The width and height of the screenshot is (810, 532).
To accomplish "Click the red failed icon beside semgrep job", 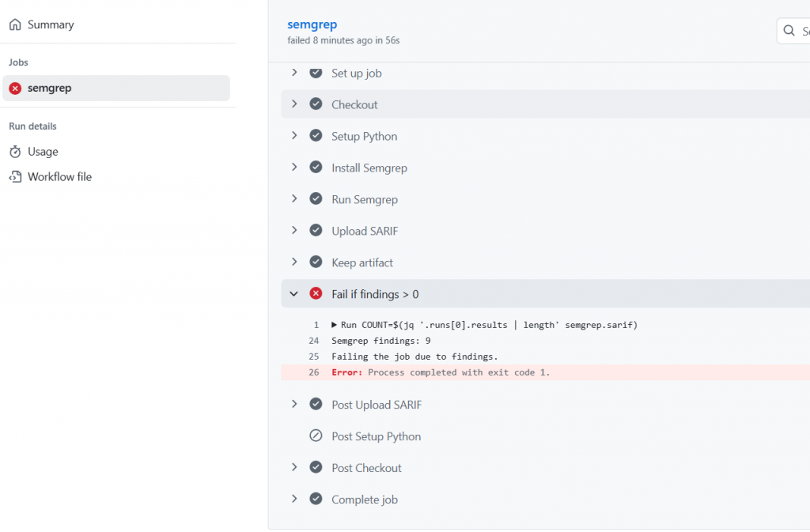I will coord(15,89).
